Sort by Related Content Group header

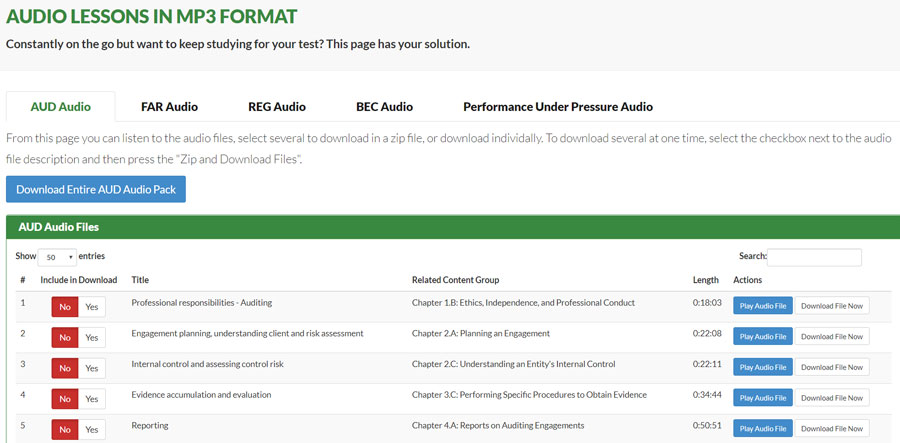tap(455, 280)
